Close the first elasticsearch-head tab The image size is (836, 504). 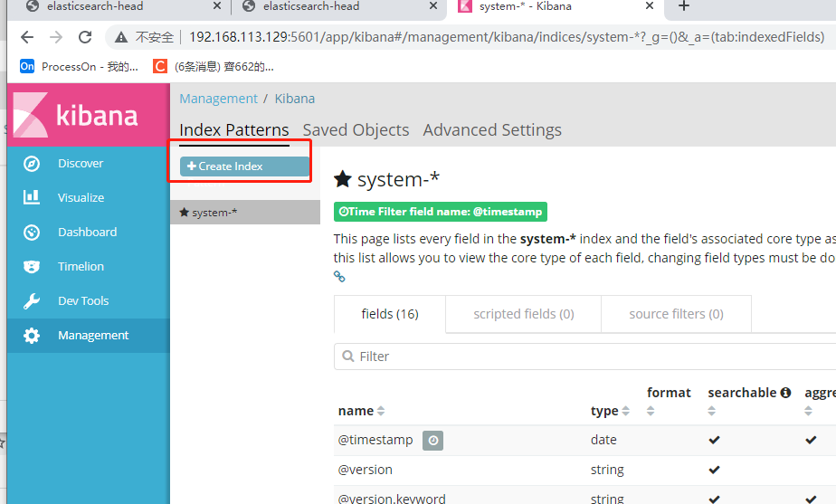[x=217, y=5]
